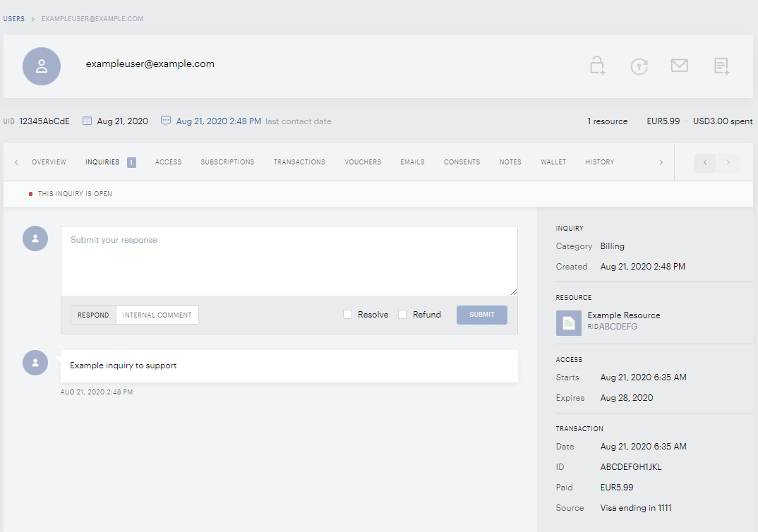Image resolution: width=758 pixels, height=532 pixels.
Task: Click the Expires date Aug 28, 2020
Action: (627, 398)
